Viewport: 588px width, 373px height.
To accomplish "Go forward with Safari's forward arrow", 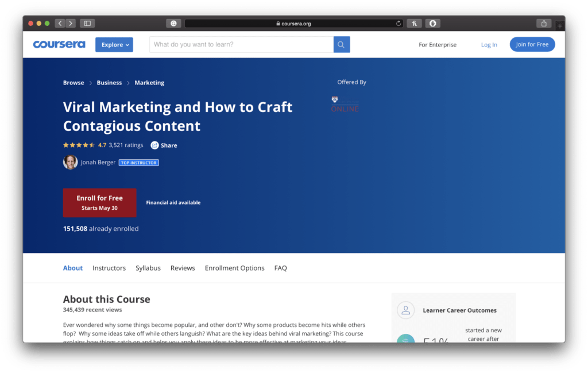I will [x=71, y=23].
